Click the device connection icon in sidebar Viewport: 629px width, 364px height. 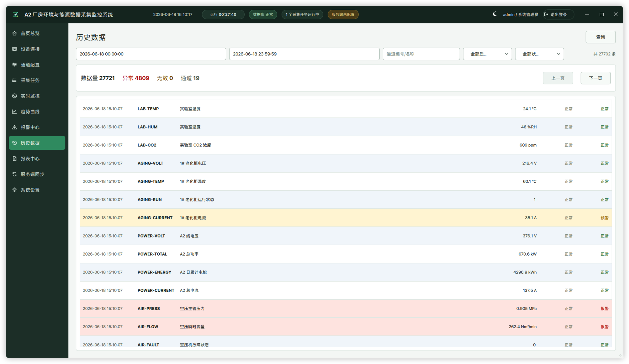coord(14,49)
